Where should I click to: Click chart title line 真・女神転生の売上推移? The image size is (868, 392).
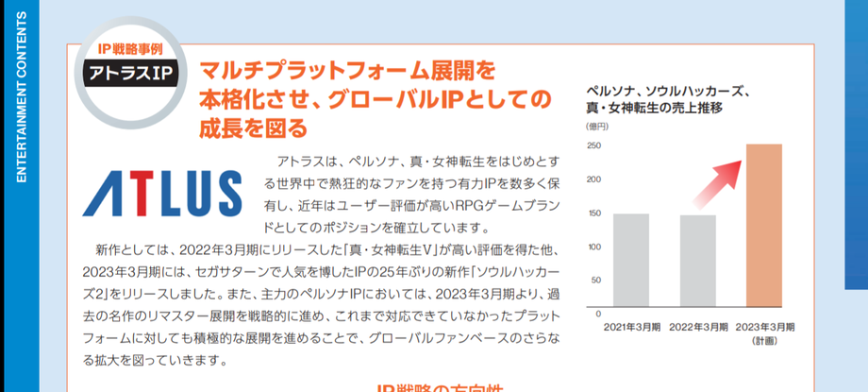[655, 108]
